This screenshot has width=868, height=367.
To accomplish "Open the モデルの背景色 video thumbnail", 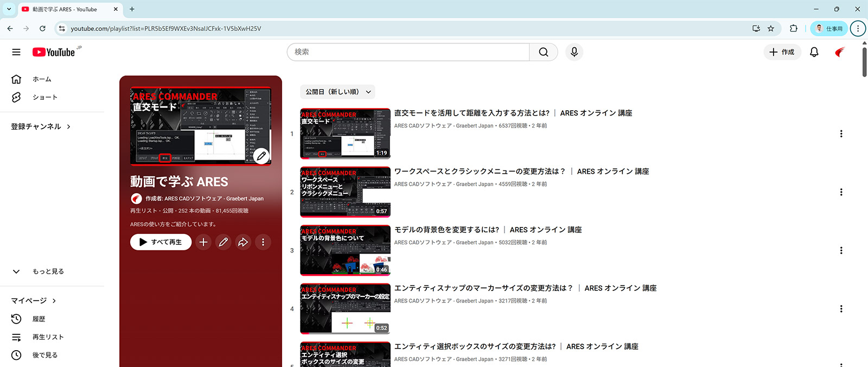I will tap(345, 250).
